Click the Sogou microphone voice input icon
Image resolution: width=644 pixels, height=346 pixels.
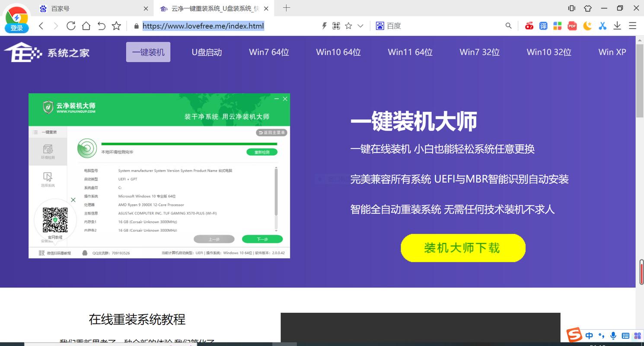pos(613,336)
